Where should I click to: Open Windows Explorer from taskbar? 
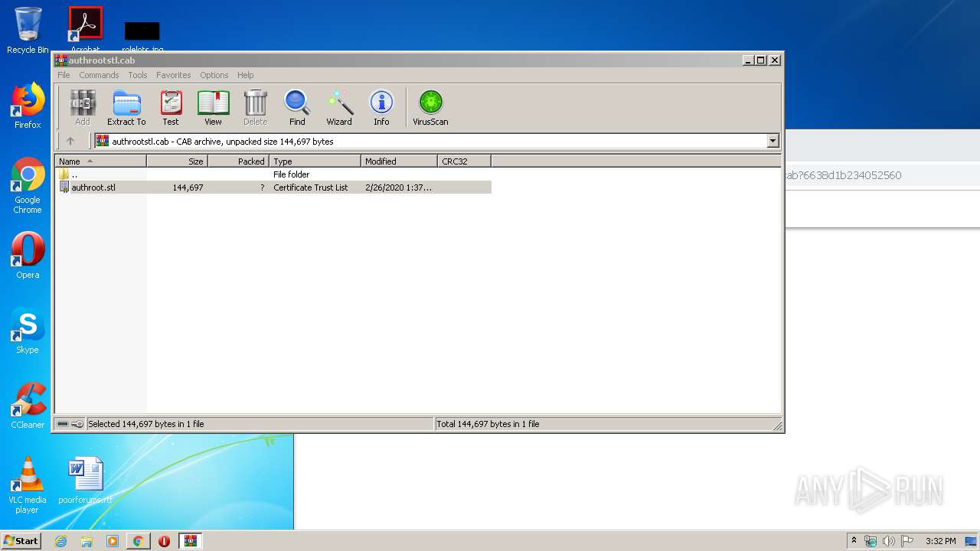(x=87, y=541)
